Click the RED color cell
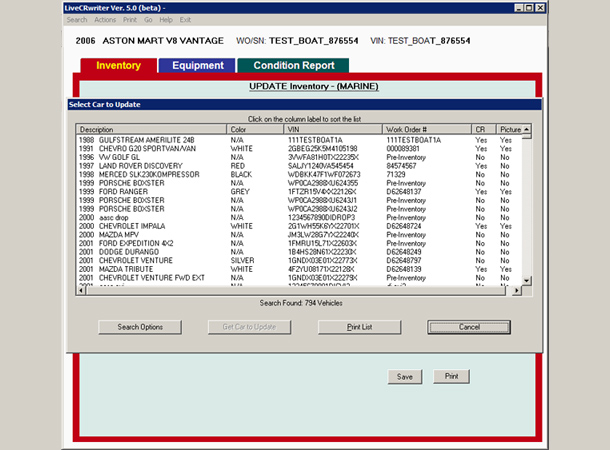Image resolution: width=610 pixels, height=450 pixels. coord(237,166)
